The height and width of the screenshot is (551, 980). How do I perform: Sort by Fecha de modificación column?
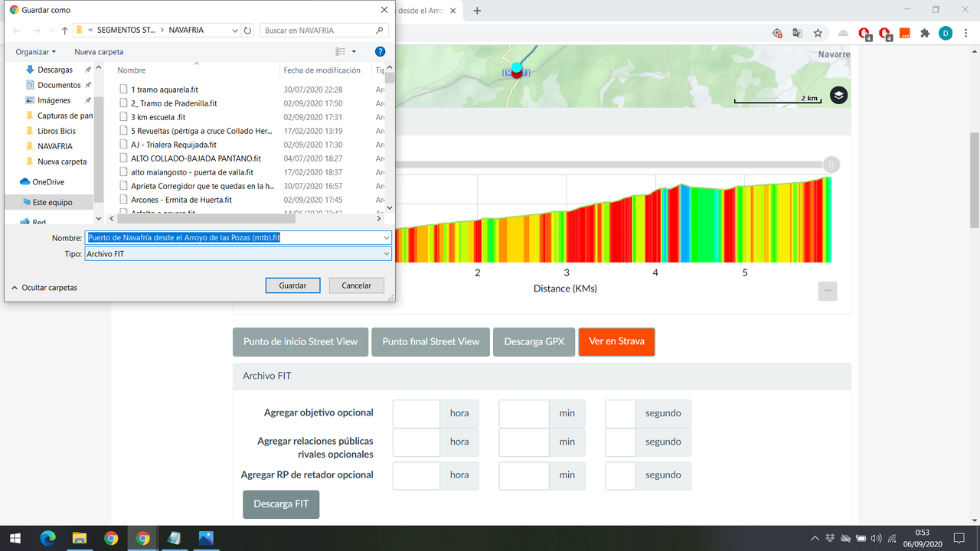coord(322,70)
